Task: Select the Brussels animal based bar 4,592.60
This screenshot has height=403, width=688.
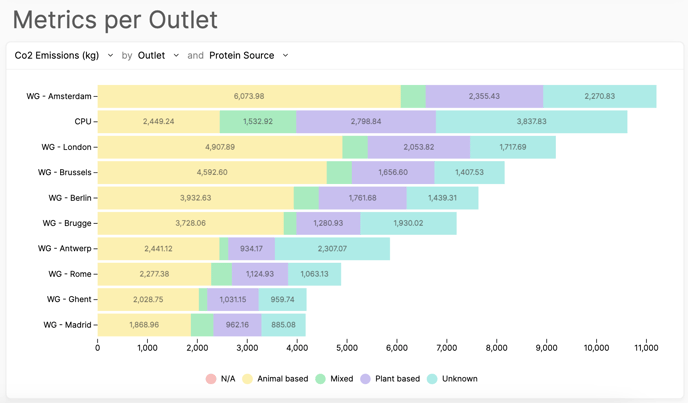Action: coord(212,173)
